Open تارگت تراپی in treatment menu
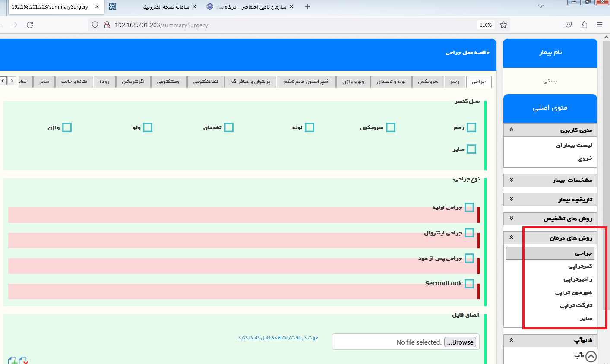Screen dimensions: 610x364 pos(576,306)
